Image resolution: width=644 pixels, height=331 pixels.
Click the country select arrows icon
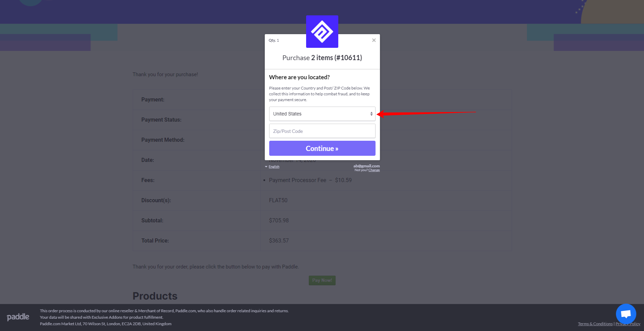click(x=371, y=114)
